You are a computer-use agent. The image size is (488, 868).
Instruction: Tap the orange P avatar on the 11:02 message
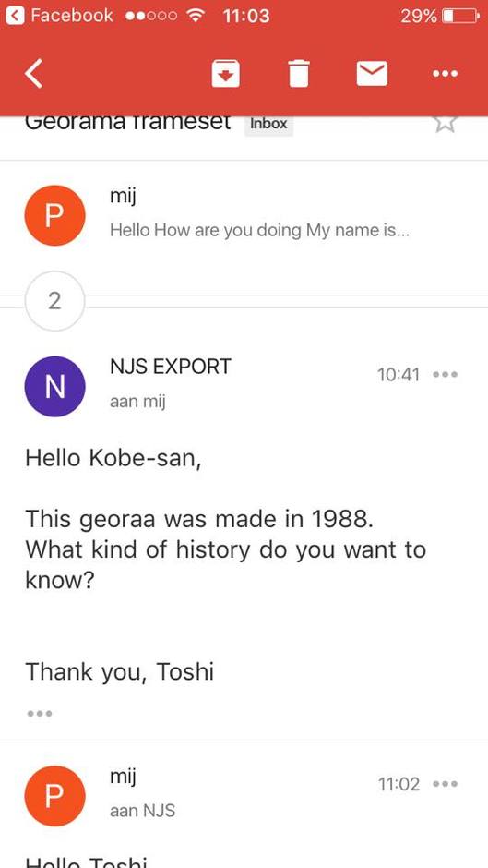pyautogui.click(x=54, y=796)
